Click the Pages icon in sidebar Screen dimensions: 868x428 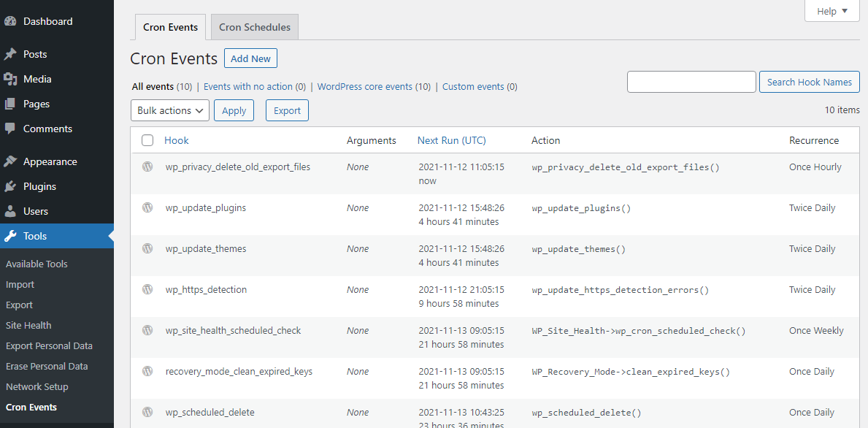[10, 104]
